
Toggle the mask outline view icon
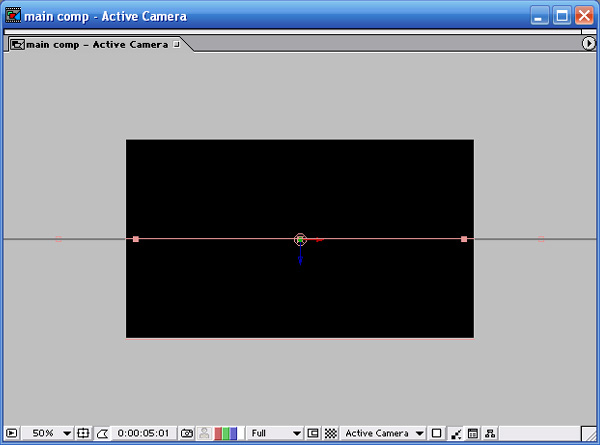click(x=102, y=434)
